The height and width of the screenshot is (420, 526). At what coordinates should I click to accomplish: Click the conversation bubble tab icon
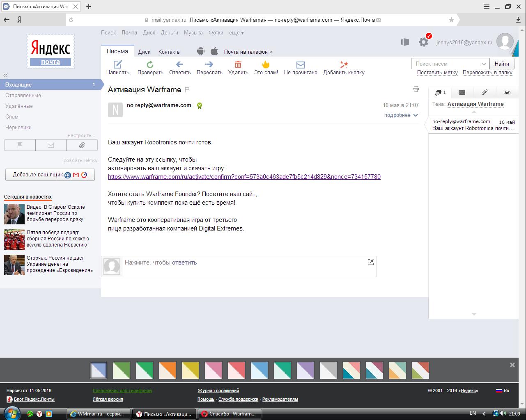(438, 93)
